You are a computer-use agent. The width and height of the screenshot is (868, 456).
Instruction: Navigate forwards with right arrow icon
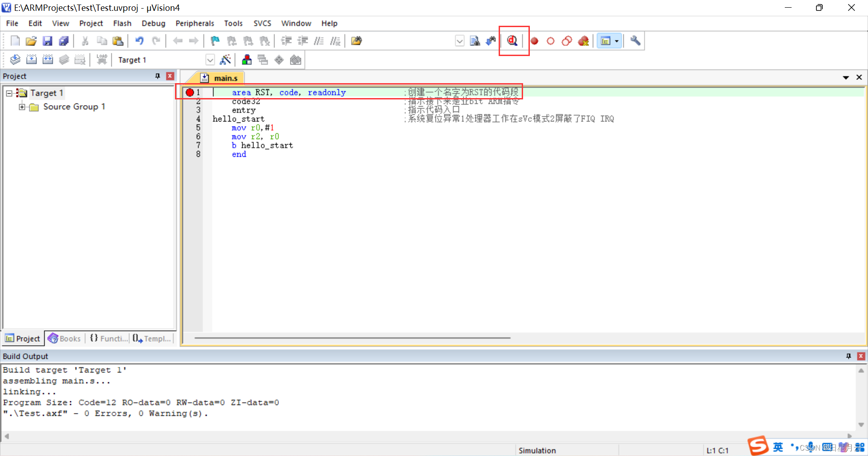coord(193,41)
